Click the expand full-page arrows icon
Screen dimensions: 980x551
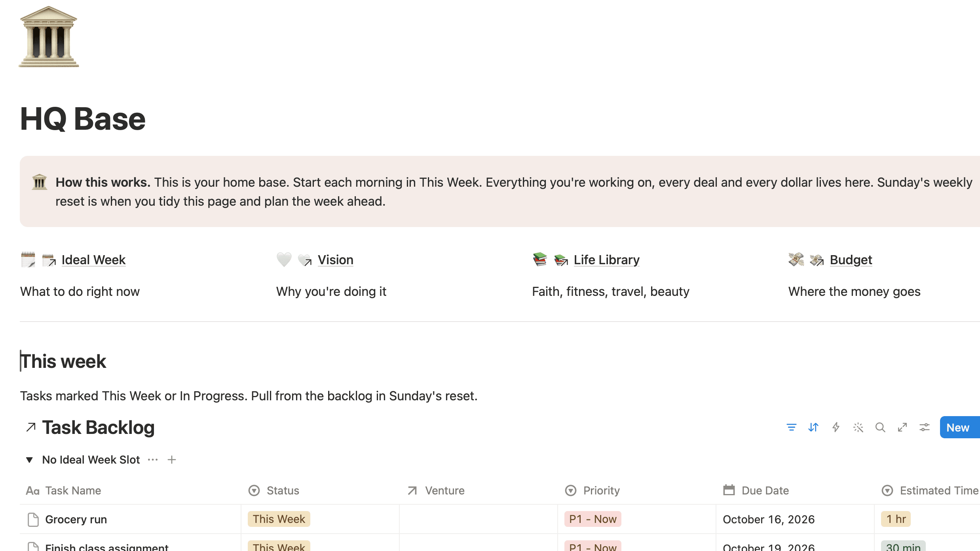[902, 427]
